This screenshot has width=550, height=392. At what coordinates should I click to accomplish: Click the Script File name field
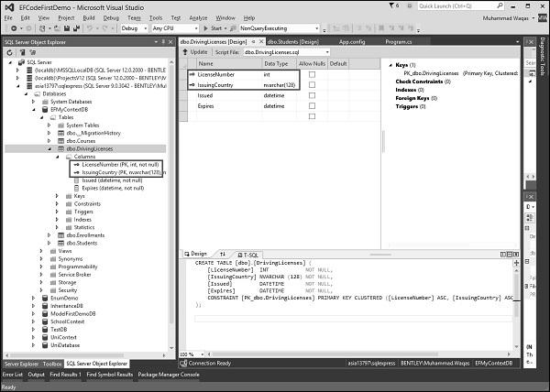coord(275,51)
